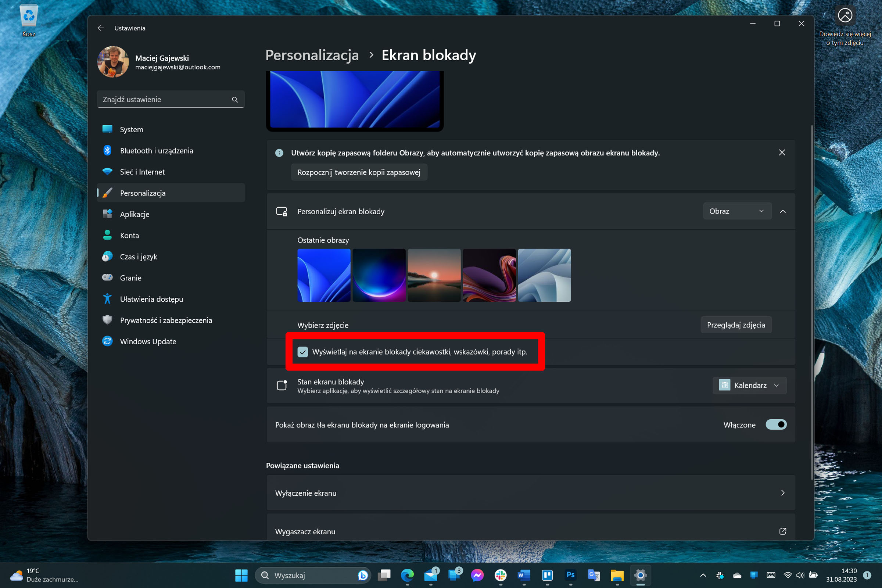Click the Stan ekranu blokady row

(x=531, y=386)
